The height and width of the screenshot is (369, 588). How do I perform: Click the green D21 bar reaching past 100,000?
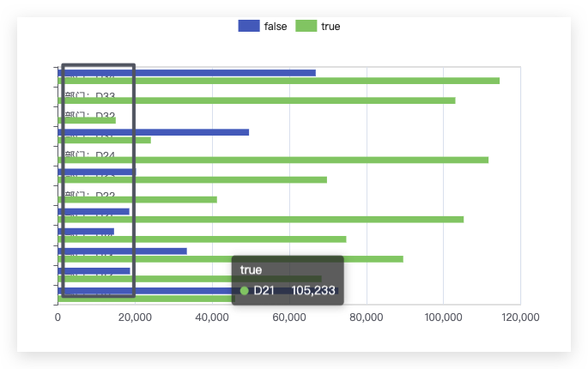point(261,220)
